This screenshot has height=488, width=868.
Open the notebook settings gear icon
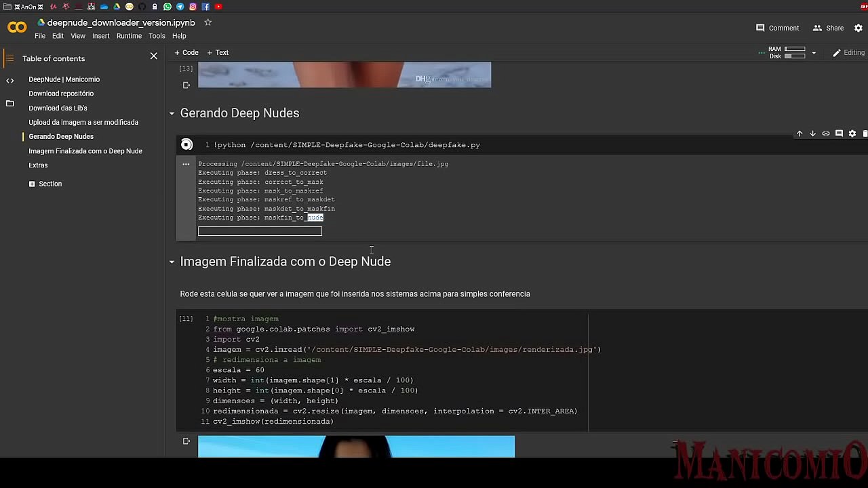coord(859,28)
